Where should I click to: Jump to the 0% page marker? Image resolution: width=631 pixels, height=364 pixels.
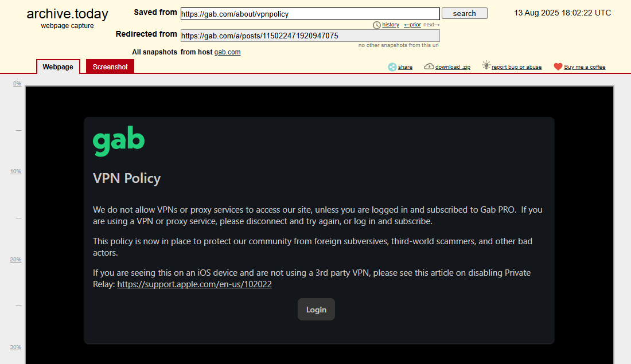(17, 84)
